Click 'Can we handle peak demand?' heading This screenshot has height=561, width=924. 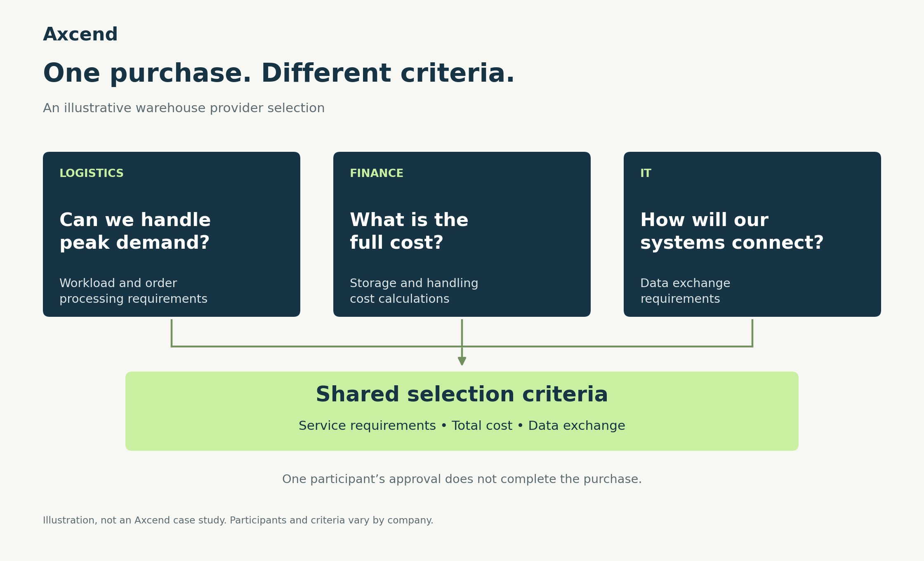click(x=135, y=231)
